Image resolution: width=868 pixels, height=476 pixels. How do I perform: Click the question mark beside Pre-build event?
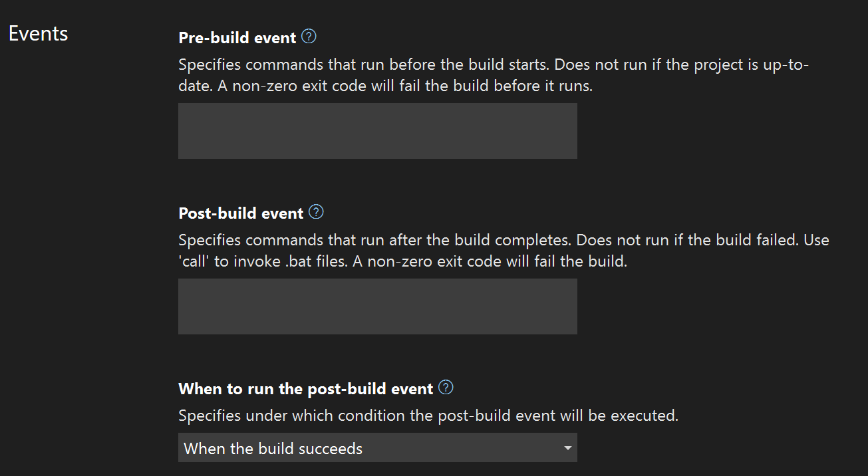click(x=308, y=37)
